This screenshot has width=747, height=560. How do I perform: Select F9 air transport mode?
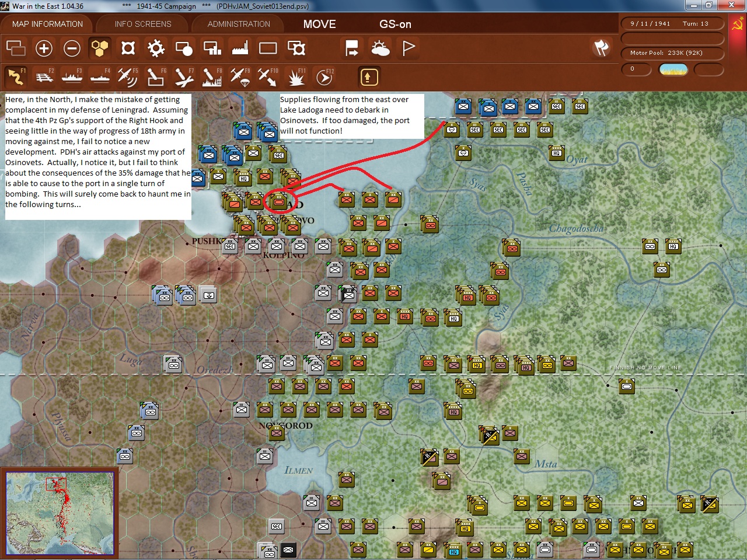(240, 77)
